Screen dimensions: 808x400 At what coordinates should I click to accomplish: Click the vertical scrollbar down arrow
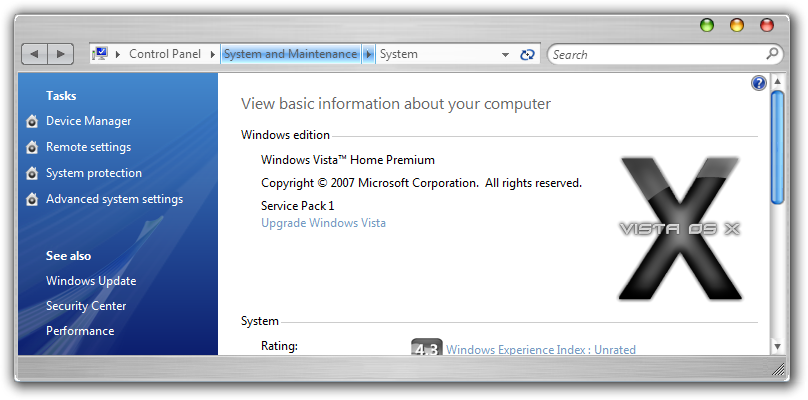[777, 346]
